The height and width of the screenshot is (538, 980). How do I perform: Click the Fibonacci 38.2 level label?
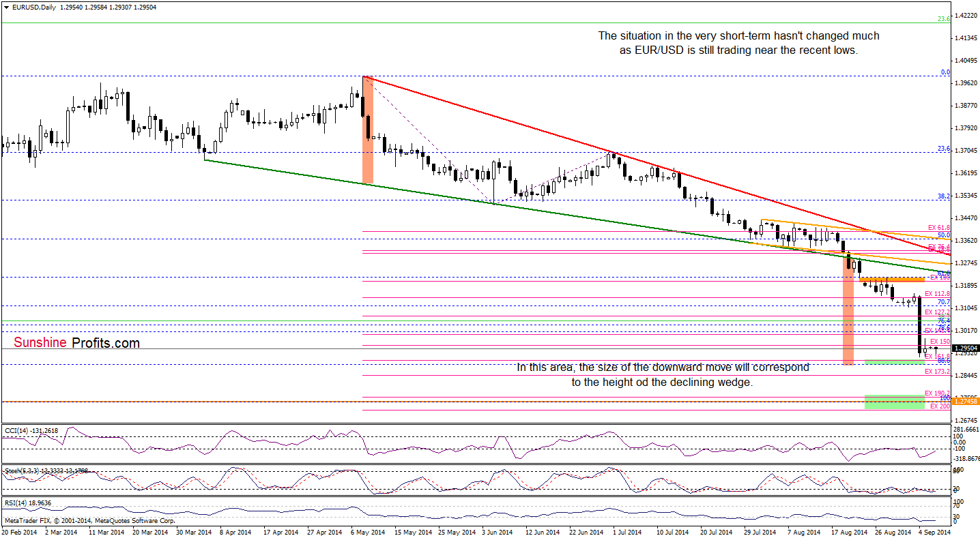tap(944, 196)
